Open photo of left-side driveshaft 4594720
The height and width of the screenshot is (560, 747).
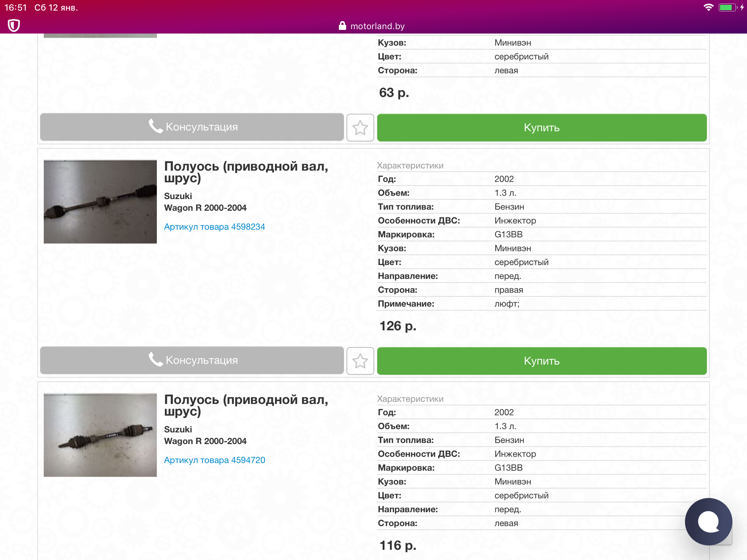100,435
